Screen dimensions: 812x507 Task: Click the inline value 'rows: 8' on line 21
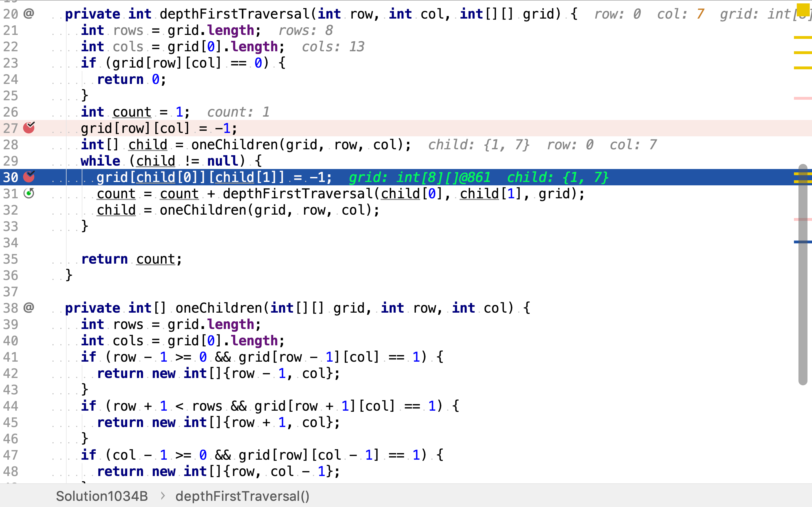click(x=305, y=30)
